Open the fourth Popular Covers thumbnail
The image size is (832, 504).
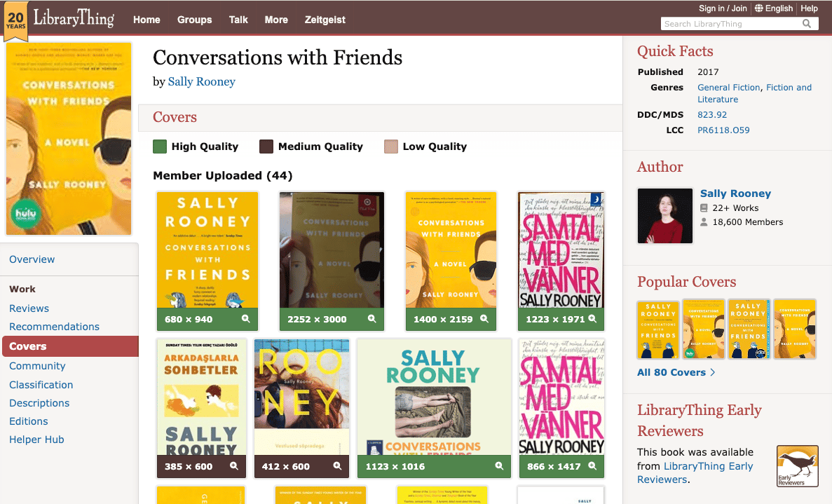pyautogui.click(x=794, y=329)
